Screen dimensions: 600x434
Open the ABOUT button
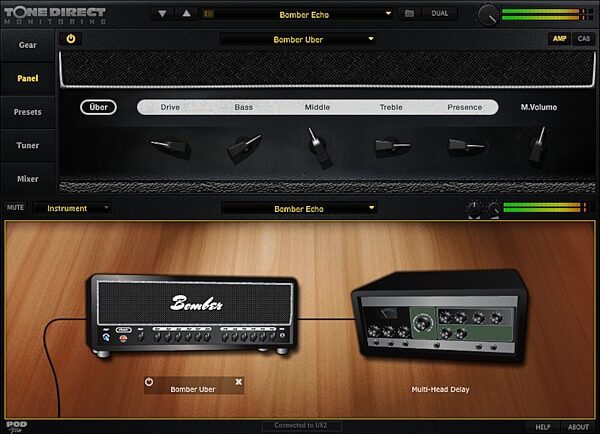point(578,427)
